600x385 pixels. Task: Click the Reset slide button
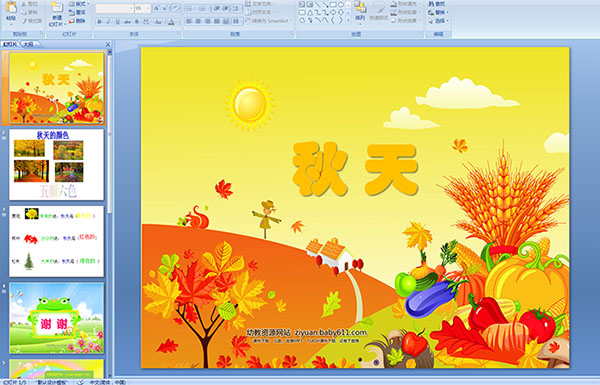pos(78,12)
